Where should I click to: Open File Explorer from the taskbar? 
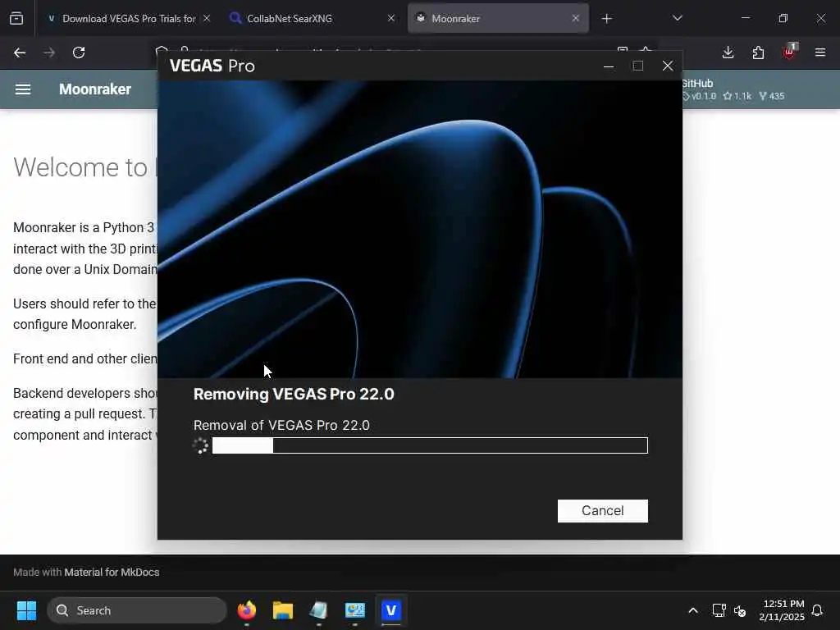tap(283, 610)
